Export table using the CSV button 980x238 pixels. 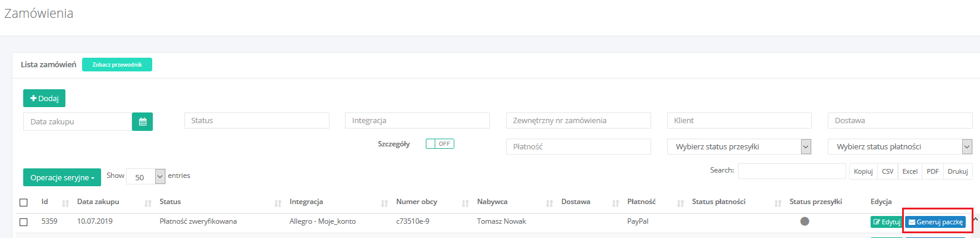(887, 171)
